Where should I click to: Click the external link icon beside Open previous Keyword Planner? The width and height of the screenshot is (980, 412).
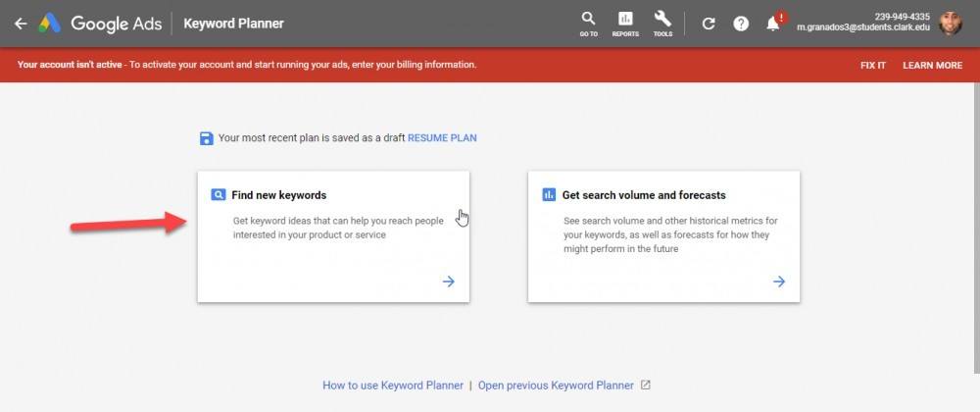coord(646,386)
